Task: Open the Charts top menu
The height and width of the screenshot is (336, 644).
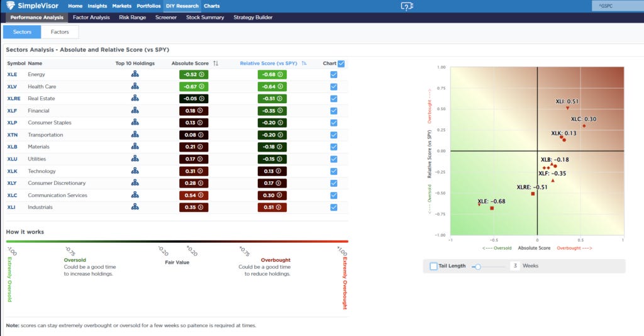Action: coord(211,6)
